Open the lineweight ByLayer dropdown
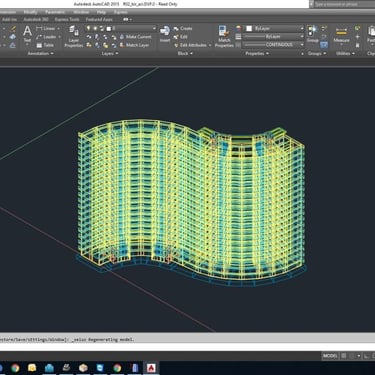The width and height of the screenshot is (375, 375). point(273,36)
